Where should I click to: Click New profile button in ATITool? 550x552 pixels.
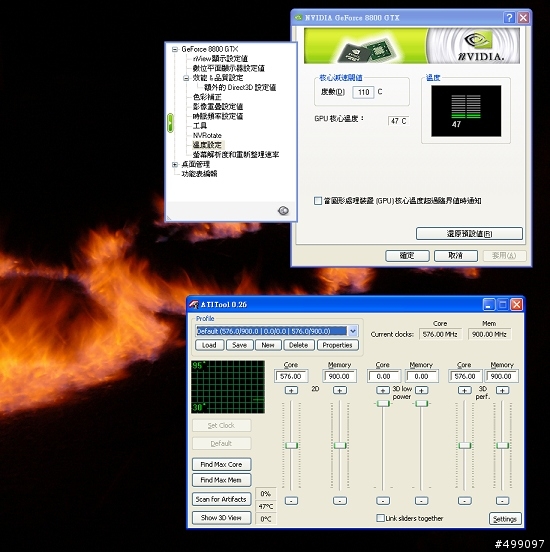click(x=268, y=345)
